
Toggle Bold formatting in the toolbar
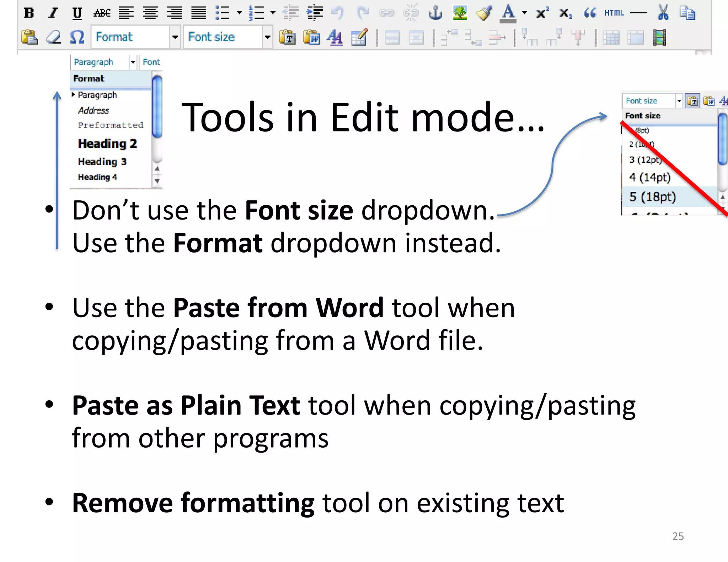29,13
